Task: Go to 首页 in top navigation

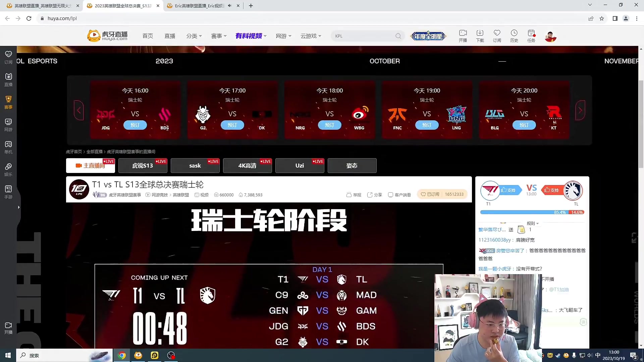Action: [148, 36]
